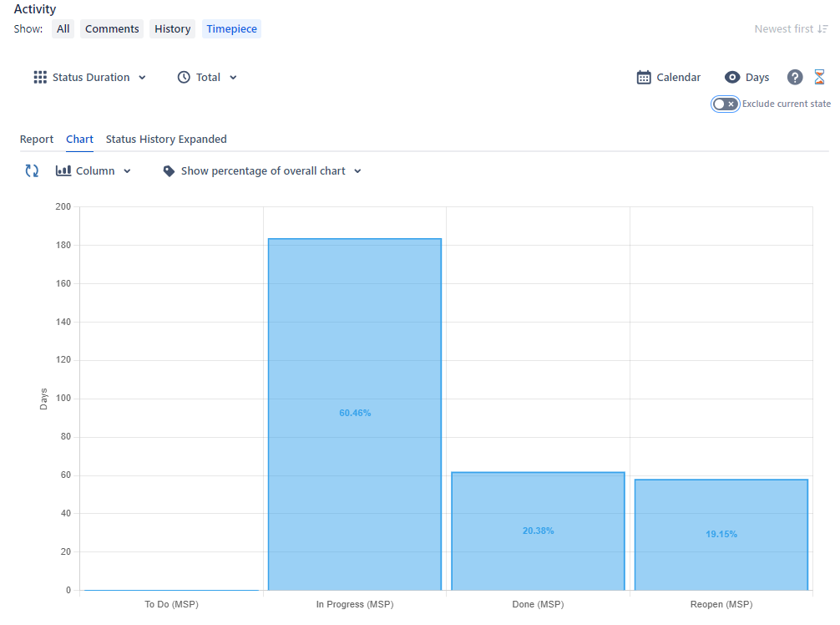Open the Status History Expanded tab
Image resolution: width=840 pixels, height=625 pixels.
pos(166,139)
